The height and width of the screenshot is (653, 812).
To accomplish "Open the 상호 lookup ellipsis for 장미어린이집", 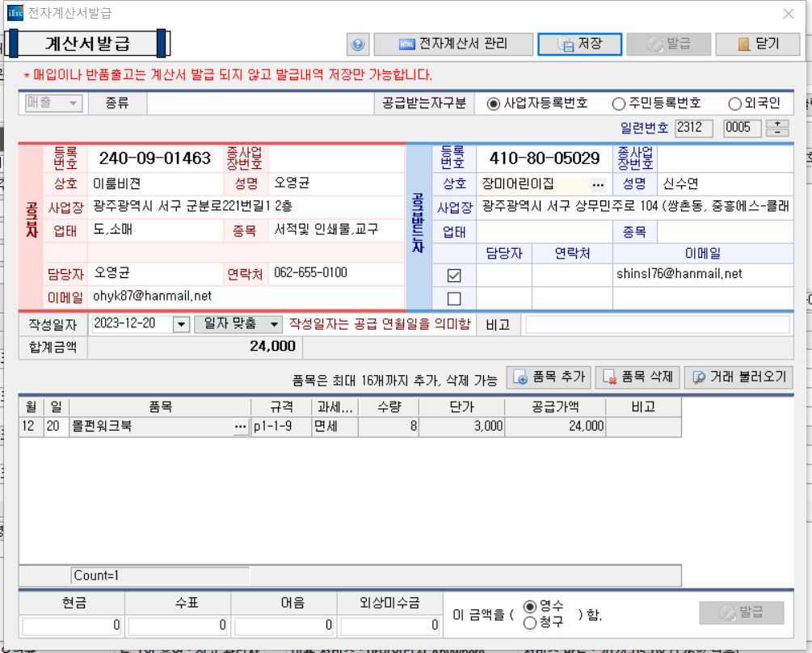I will click(x=598, y=184).
